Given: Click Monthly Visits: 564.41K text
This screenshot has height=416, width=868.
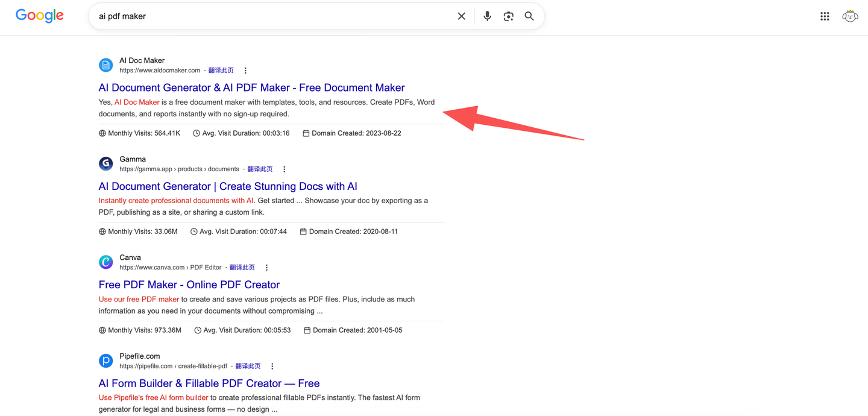Looking at the screenshot, I should 144,133.
